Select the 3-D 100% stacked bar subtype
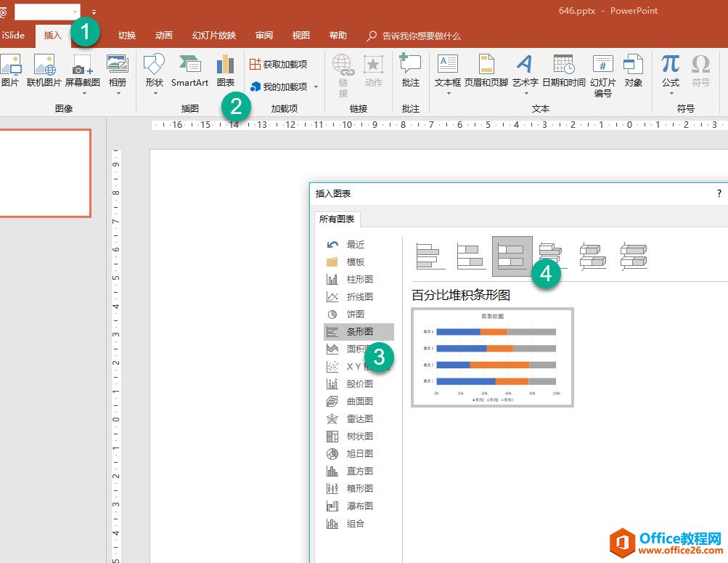 (x=634, y=256)
